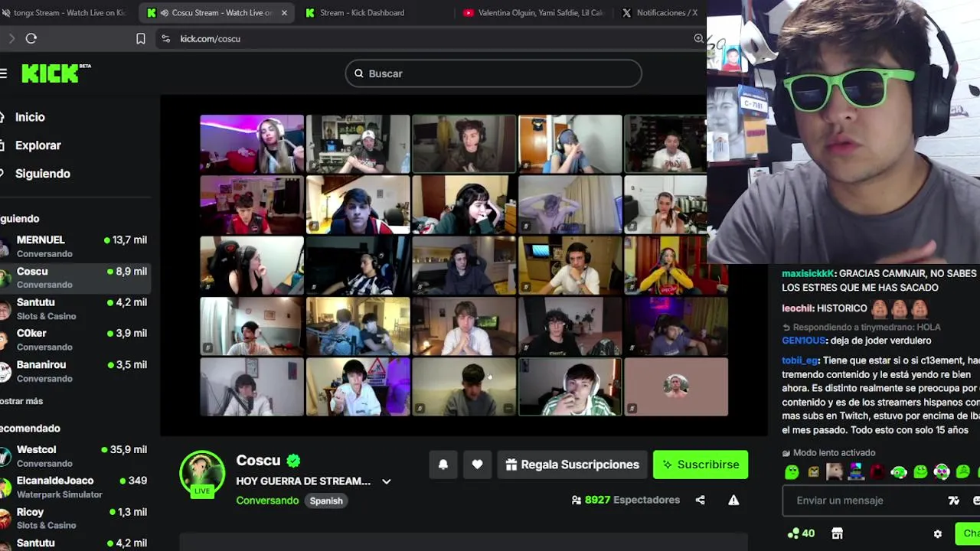980x551 pixels.
Task: Go to Inicio in sidebar
Action: pos(30,117)
